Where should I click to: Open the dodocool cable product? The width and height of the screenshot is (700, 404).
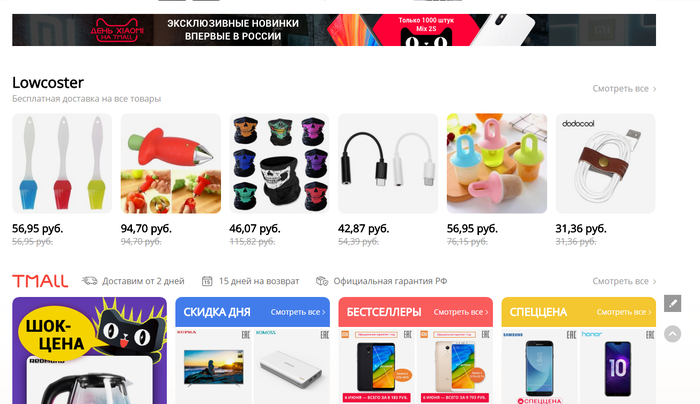(x=605, y=163)
